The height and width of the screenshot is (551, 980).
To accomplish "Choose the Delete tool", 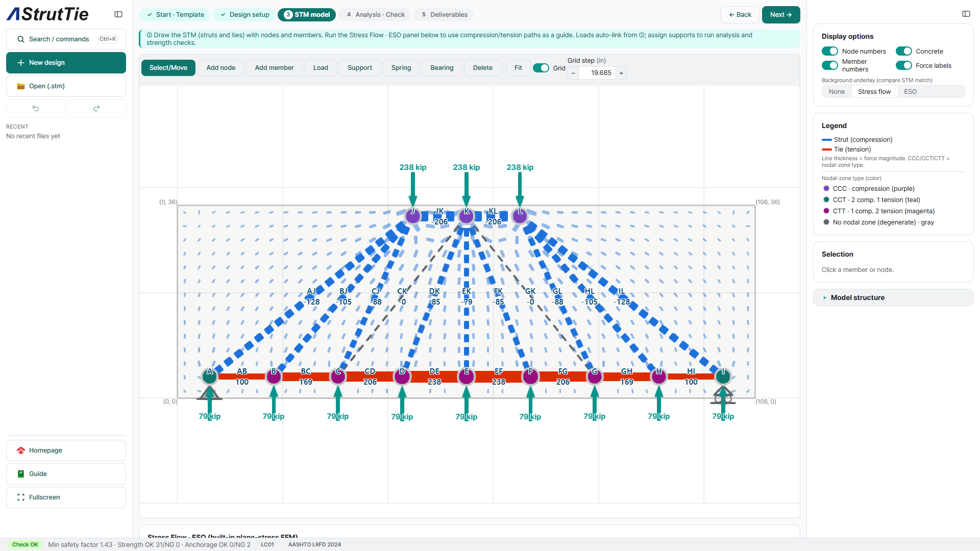I will (483, 68).
